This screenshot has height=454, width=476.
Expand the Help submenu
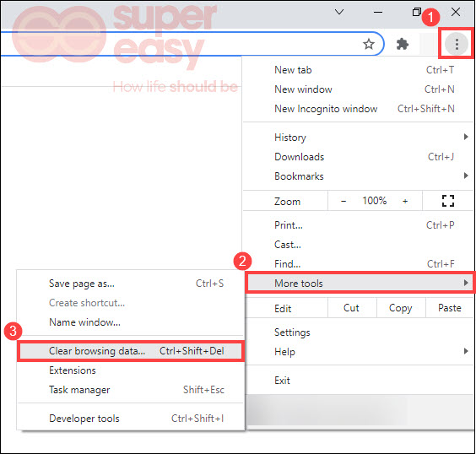pyautogui.click(x=358, y=351)
